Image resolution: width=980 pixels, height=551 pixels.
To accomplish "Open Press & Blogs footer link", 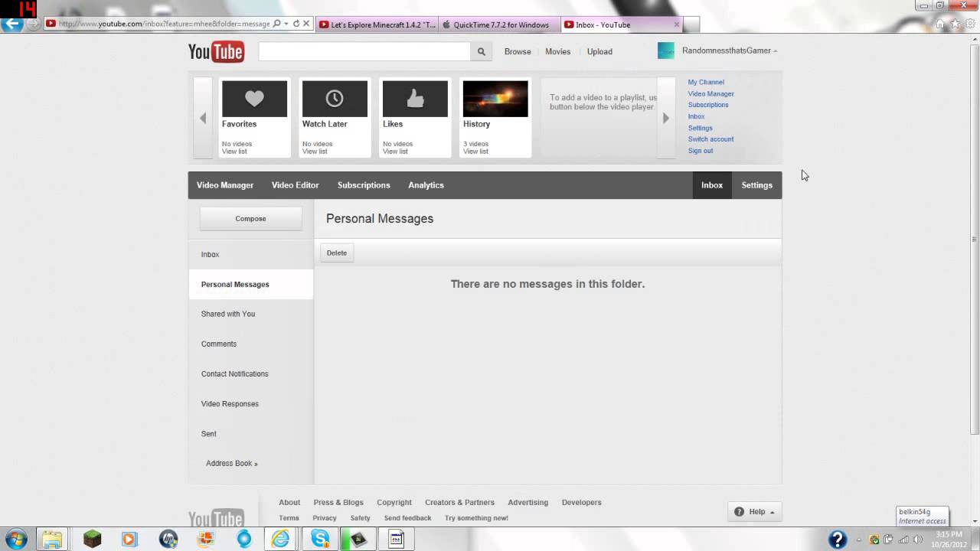I will 338,503.
